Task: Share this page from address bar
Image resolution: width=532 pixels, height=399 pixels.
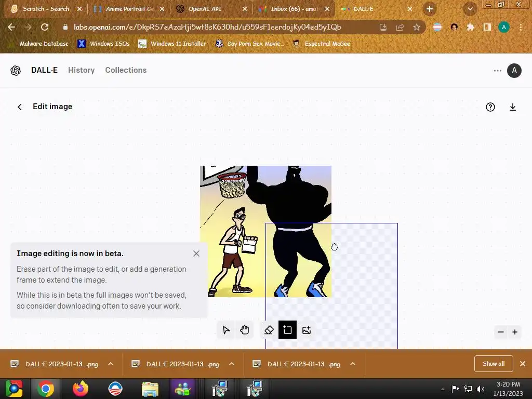Action: pyautogui.click(x=400, y=28)
